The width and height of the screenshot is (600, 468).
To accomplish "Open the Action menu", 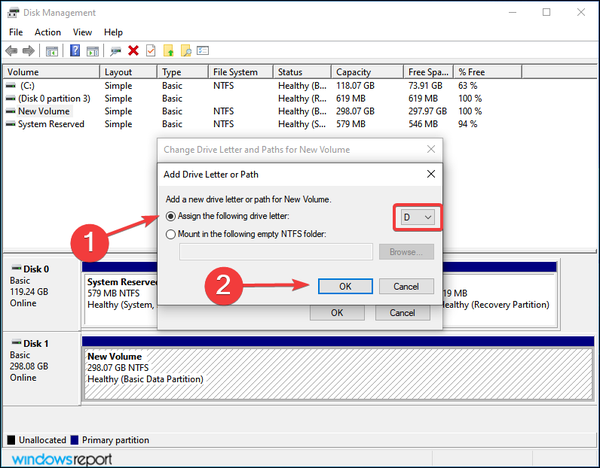I will pos(47,32).
